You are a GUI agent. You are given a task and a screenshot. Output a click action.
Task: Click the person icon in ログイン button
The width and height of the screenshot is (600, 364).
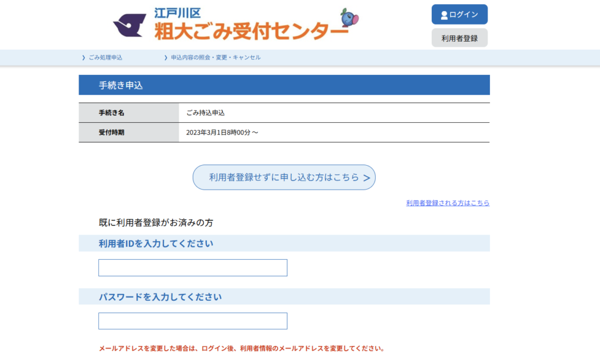coord(444,15)
